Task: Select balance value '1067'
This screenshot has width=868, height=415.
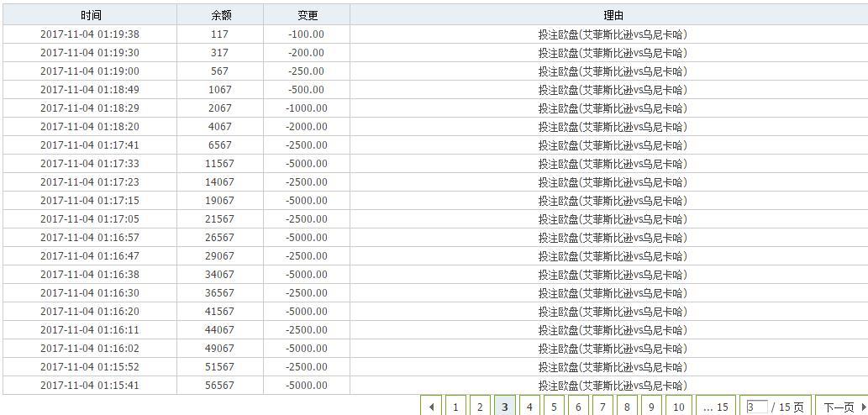Action: 220,90
